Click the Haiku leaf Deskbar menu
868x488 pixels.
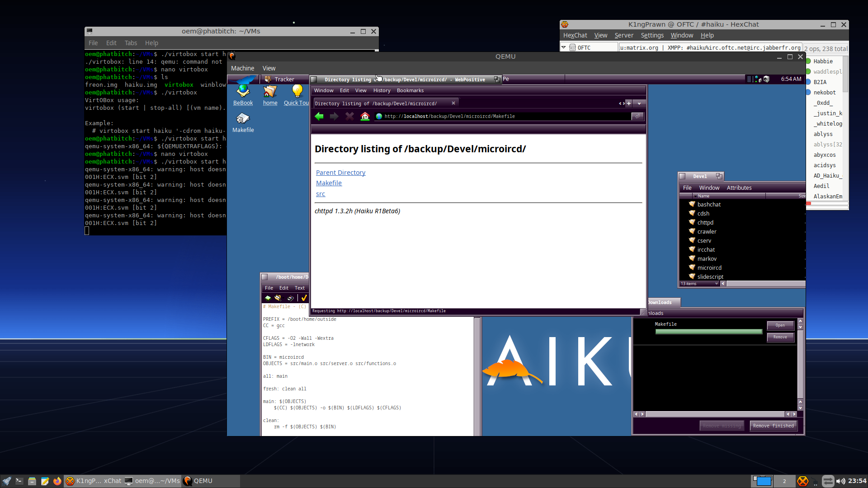pyautogui.click(x=244, y=80)
